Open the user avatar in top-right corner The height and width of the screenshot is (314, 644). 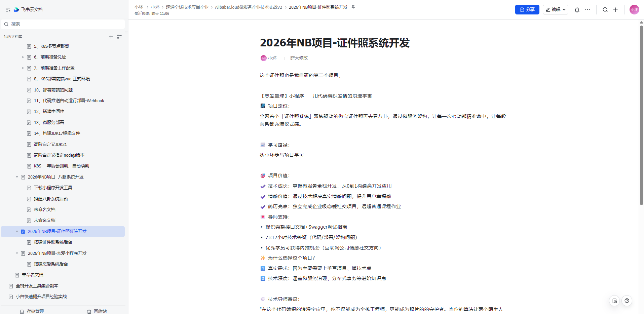coord(634,10)
